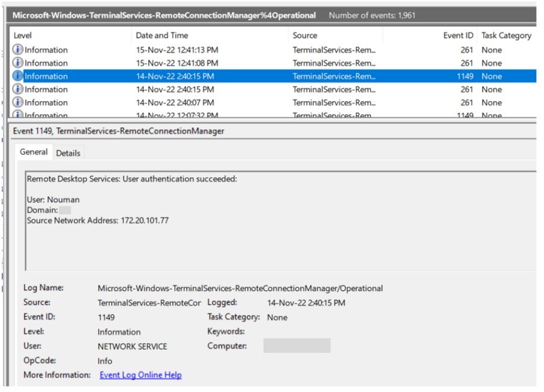The image size is (544, 392).
Task: Click the info icon of the 2:40:07 PM event
Action: (x=17, y=102)
